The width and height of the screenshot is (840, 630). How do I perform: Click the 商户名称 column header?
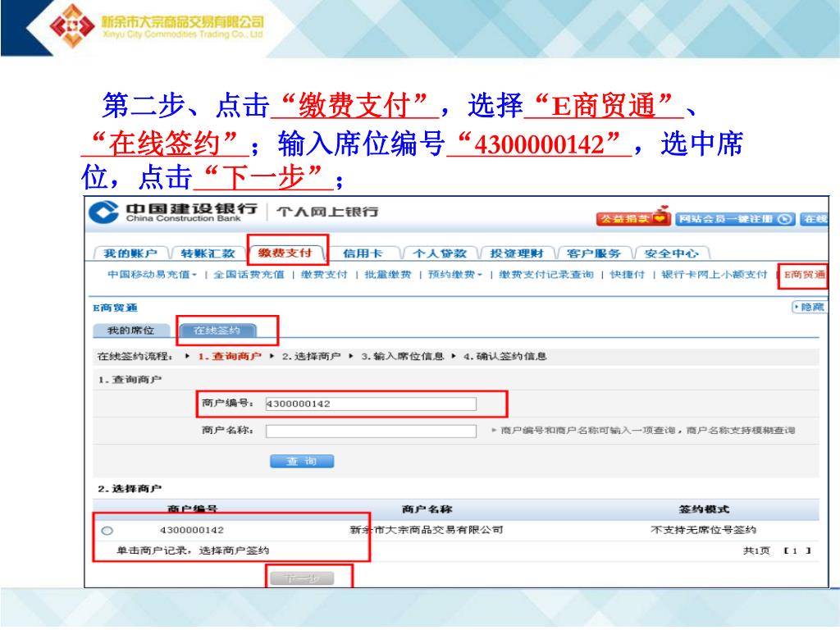[x=427, y=509]
